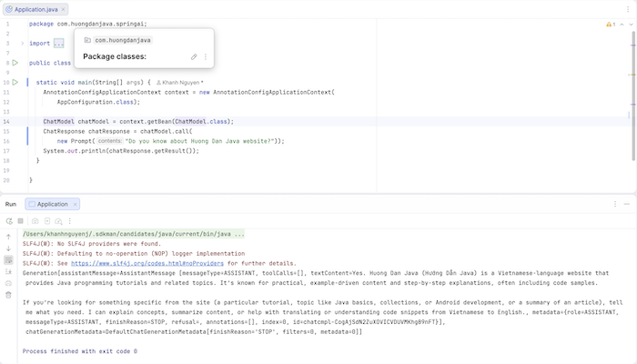The image size is (637, 364).
Task: Open run gutter menu beside main method
Action: [15, 82]
